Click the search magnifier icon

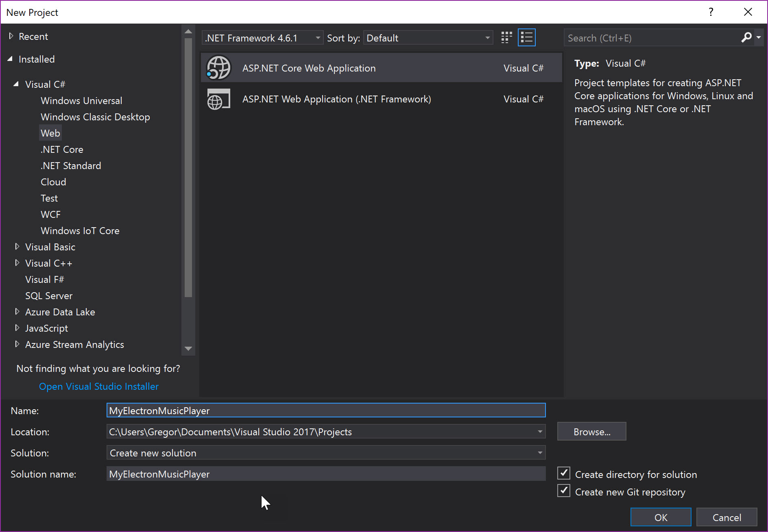point(746,38)
